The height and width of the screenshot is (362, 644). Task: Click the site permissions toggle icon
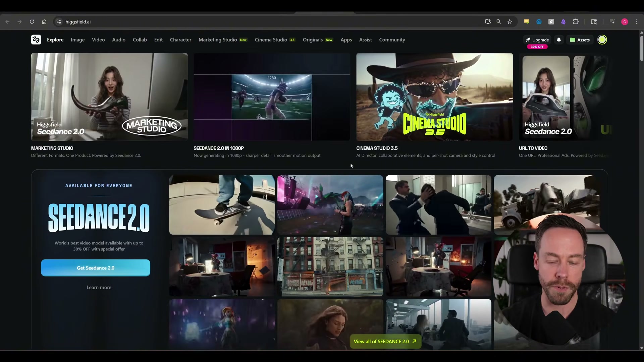coord(58,22)
